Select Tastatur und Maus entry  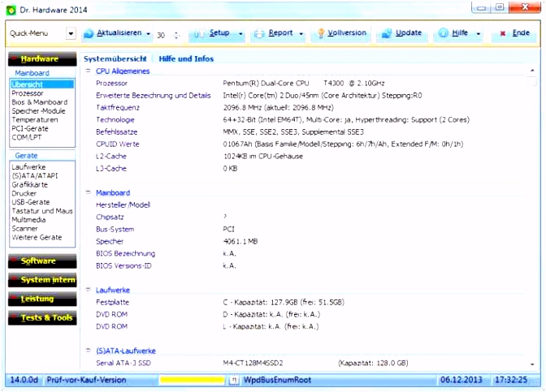point(42,211)
